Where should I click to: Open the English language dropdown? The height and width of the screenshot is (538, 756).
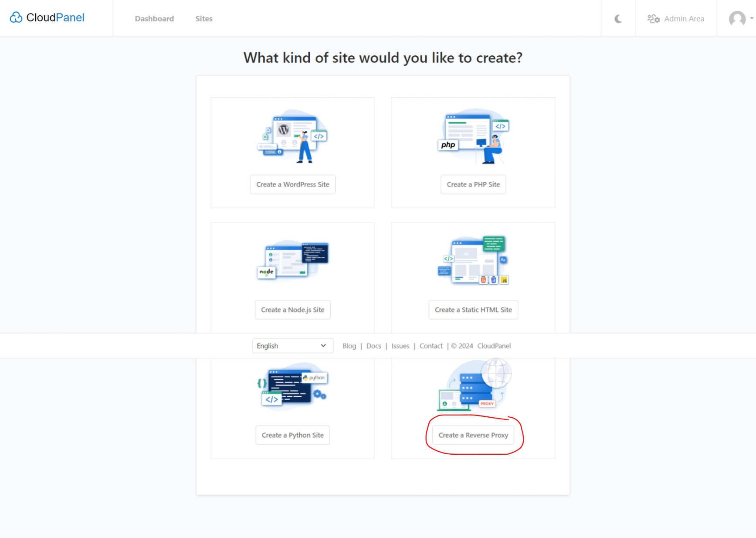point(293,346)
